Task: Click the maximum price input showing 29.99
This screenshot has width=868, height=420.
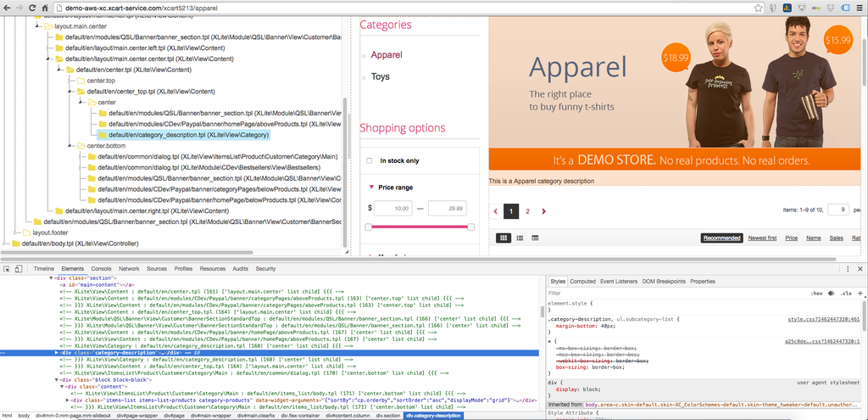Action: coord(447,209)
